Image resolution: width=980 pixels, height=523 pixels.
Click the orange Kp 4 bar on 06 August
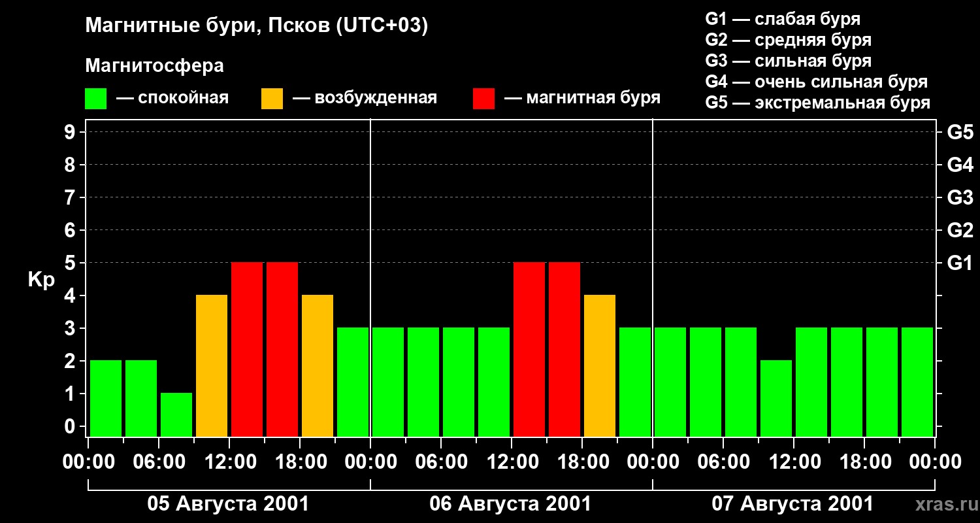coord(600,365)
